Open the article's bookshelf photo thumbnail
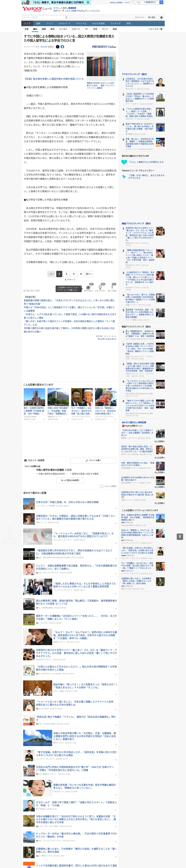 101,66
